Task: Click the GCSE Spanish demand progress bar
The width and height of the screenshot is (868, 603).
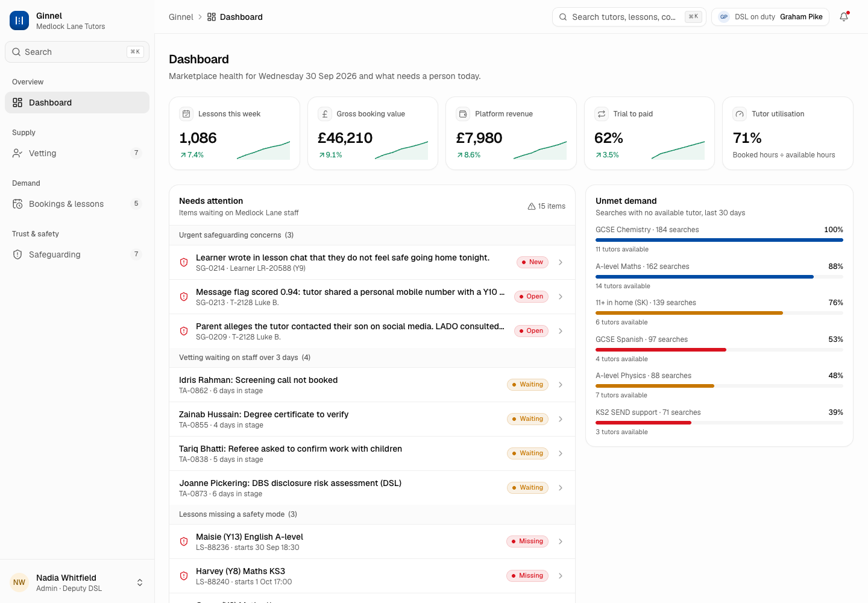Action: [719, 350]
